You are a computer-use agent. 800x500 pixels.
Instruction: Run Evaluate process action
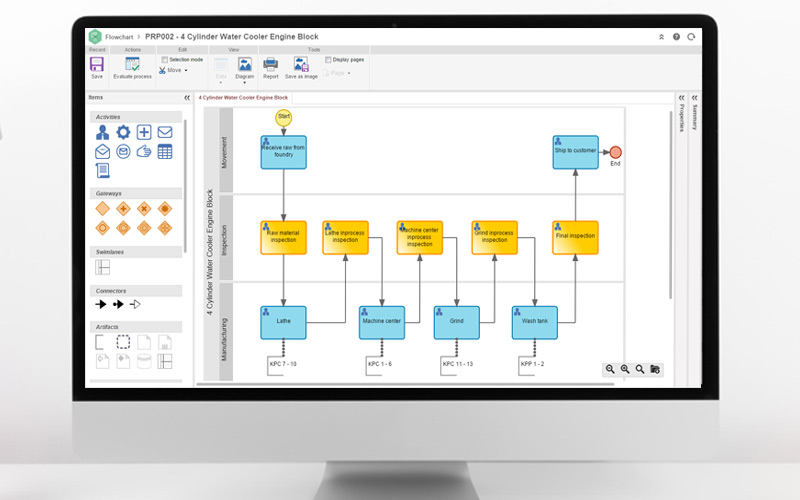(132, 65)
